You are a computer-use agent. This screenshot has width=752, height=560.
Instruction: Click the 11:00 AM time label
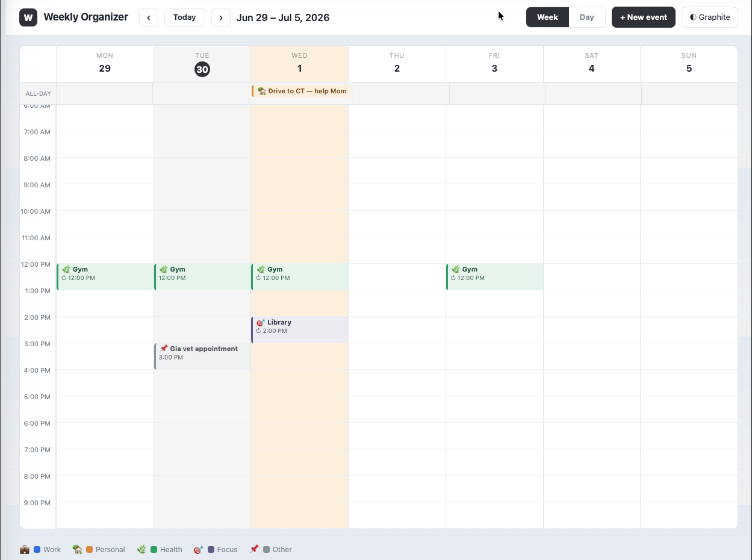[x=36, y=238]
